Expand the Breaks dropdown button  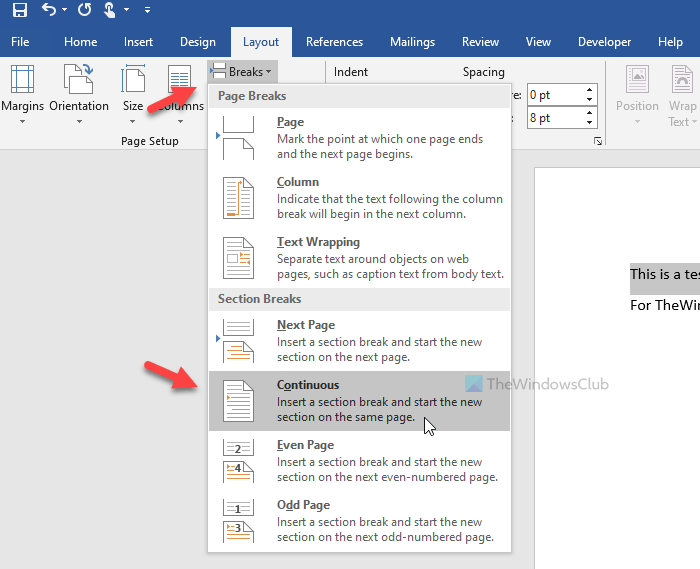241,72
